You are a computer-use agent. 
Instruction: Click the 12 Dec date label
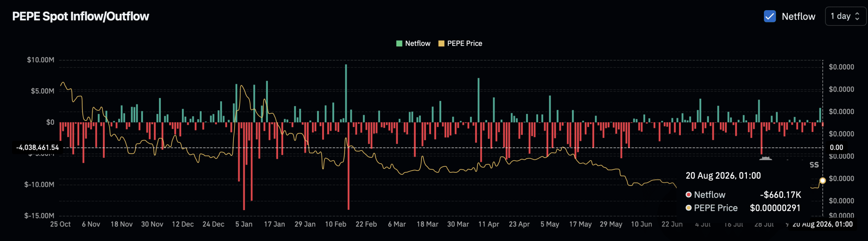click(x=183, y=224)
